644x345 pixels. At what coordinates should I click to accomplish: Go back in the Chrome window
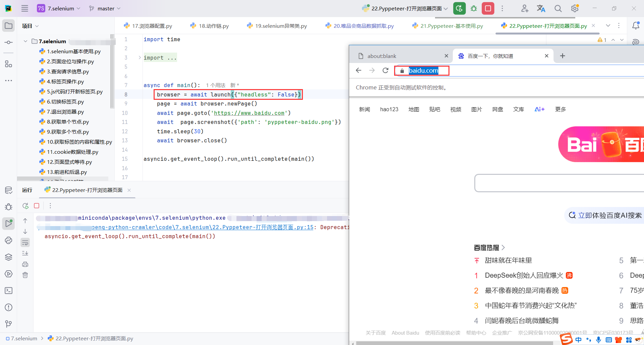coord(359,70)
